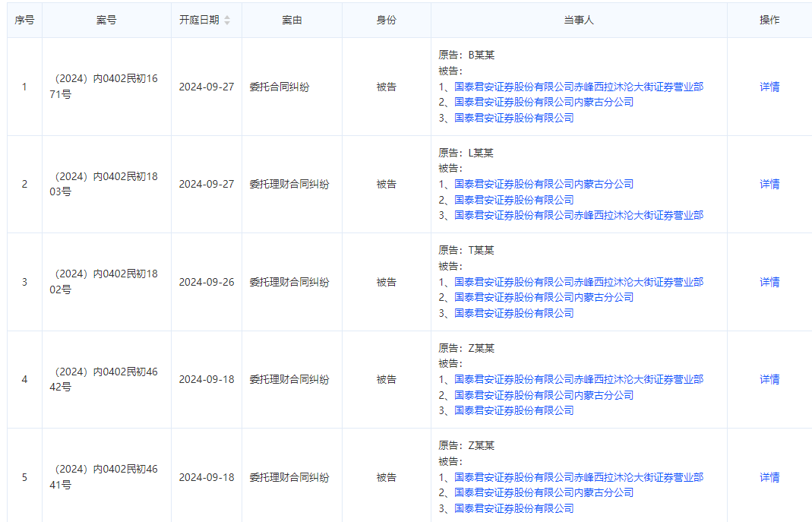Open 详情 for case 内0402民初1802号
Image resolution: width=812 pixels, height=522 pixels.
pyautogui.click(x=769, y=282)
